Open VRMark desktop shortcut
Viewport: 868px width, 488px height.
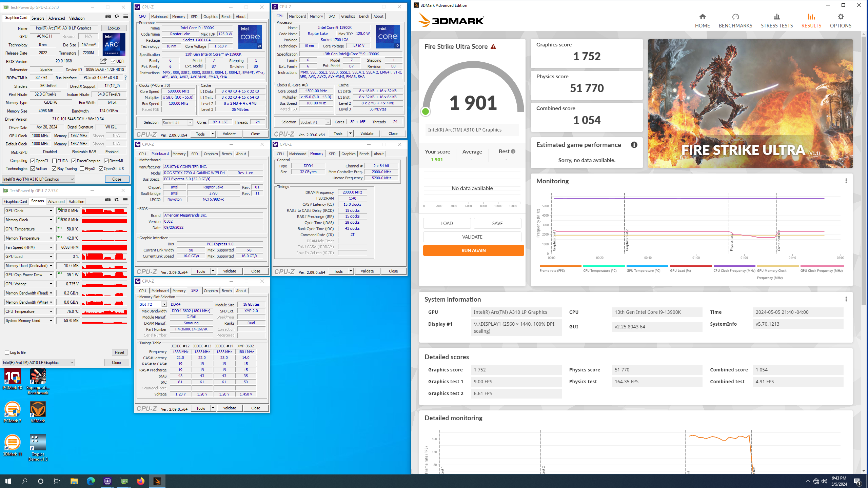[38, 412]
